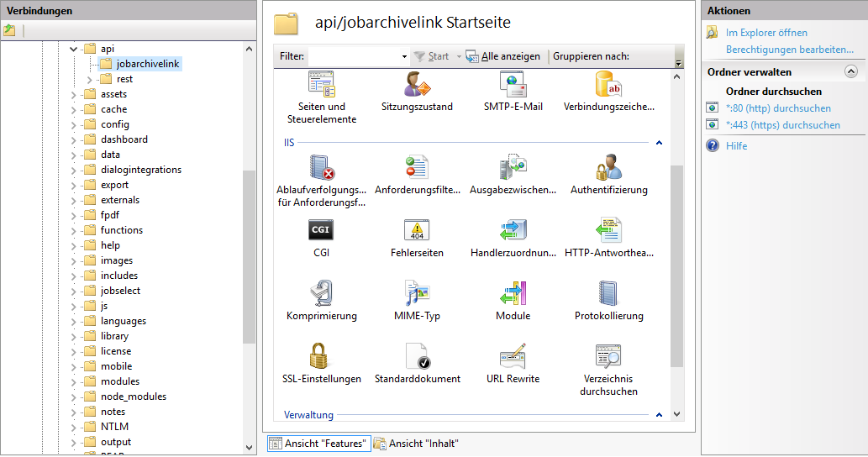This screenshot has width=868, height=457.
Task: Open the Komprimierung feature
Action: pos(321,293)
